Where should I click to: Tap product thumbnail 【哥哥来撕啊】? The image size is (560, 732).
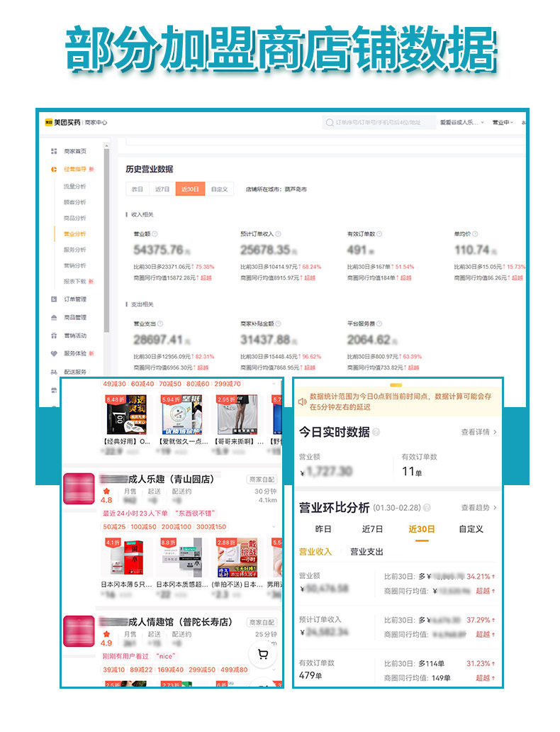pos(237,414)
